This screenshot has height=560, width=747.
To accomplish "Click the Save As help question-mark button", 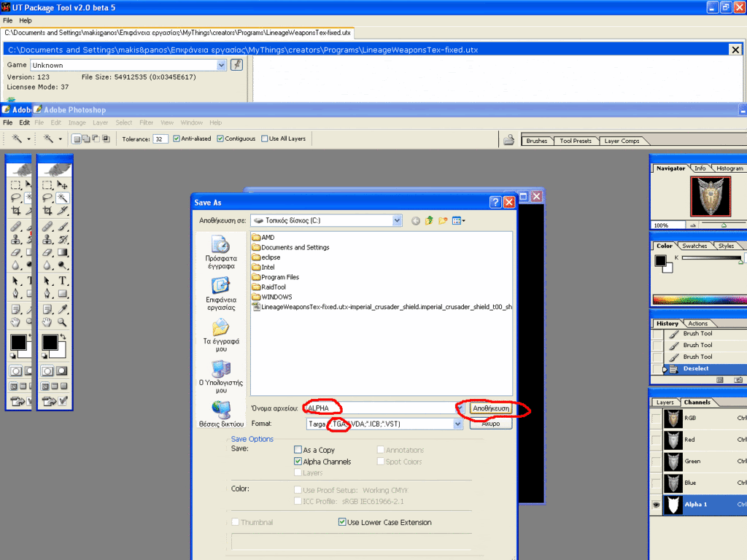I will [495, 202].
